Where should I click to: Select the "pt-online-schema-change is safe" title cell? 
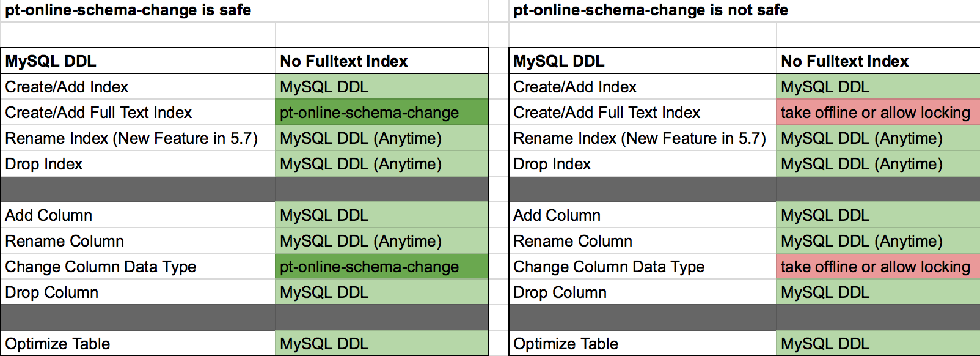[128, 10]
